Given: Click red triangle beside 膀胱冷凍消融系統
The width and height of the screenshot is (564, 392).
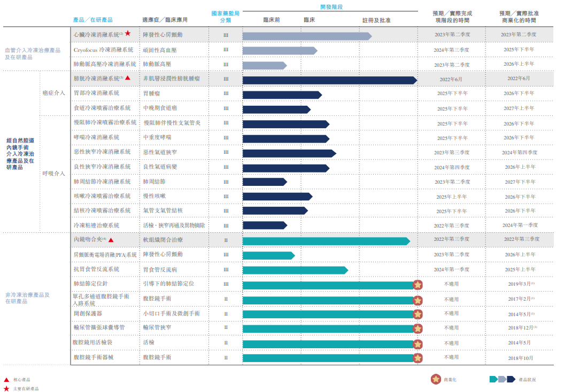Looking at the screenshot, I should tap(128, 78).
